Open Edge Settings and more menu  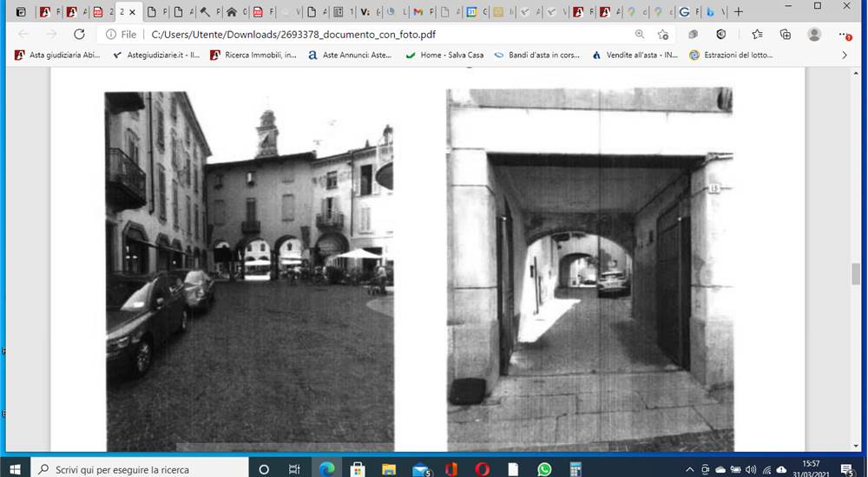(844, 35)
